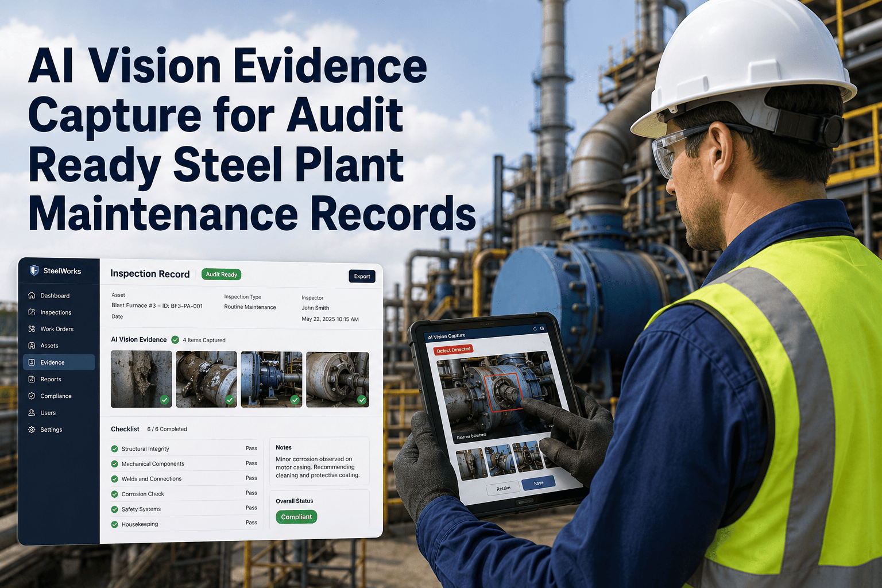This screenshot has height=588, width=882.
Task: Click the Inspections edit icon in sidebar
Action: tap(32, 312)
